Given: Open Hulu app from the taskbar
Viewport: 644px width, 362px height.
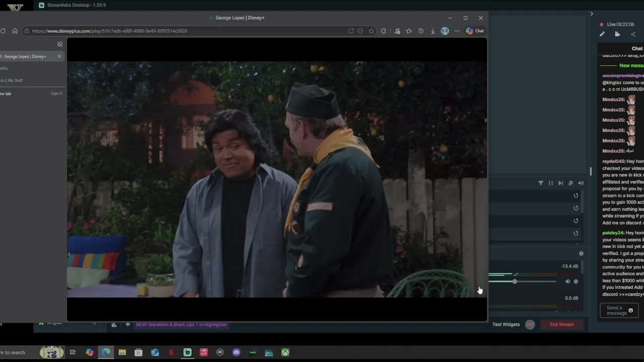Looking at the screenshot, I should coord(253,352).
